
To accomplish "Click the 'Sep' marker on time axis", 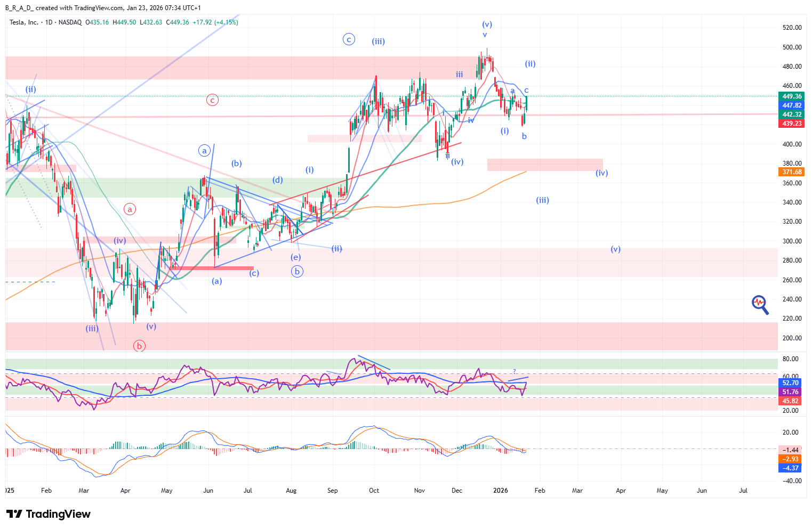I will [333, 491].
